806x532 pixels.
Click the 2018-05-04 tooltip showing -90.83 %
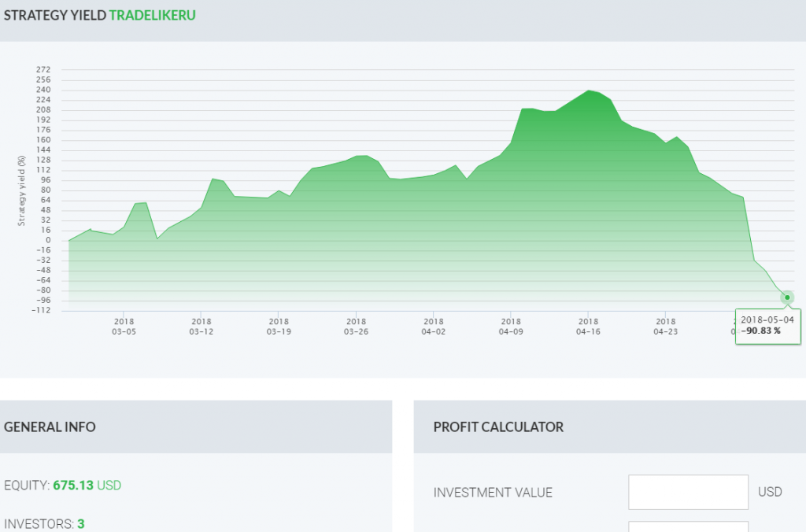[x=767, y=326]
